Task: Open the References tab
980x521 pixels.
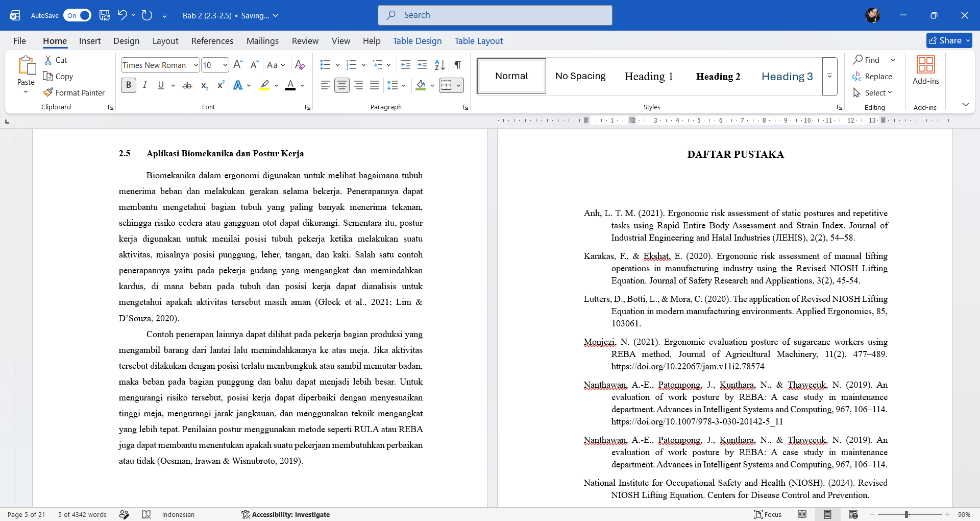Action: 212,41
